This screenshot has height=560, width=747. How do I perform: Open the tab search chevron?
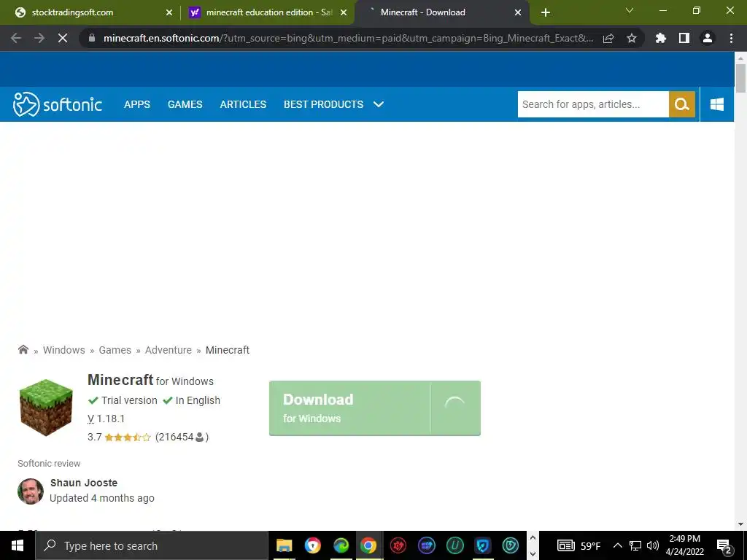click(630, 10)
